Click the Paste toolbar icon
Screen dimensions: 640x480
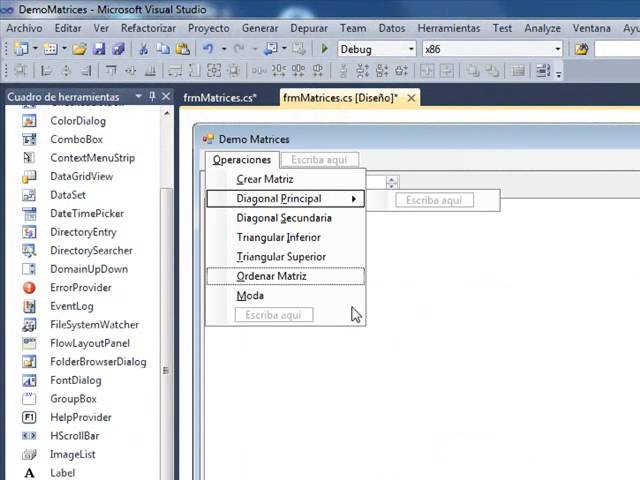[x=182, y=49]
